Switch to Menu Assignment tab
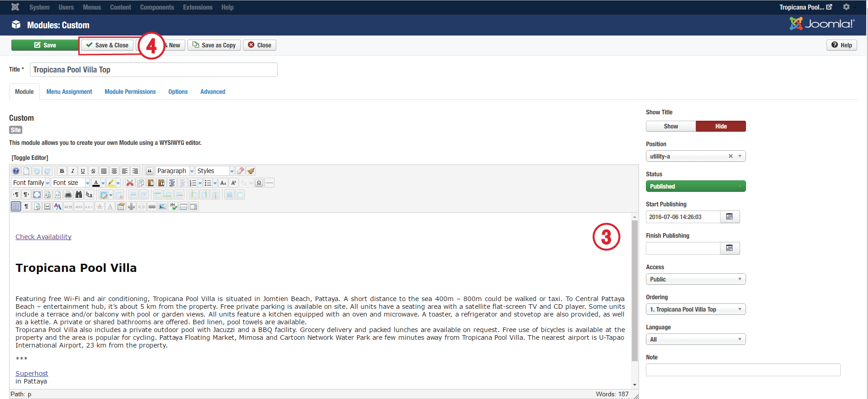The height and width of the screenshot is (399, 868). 69,92
